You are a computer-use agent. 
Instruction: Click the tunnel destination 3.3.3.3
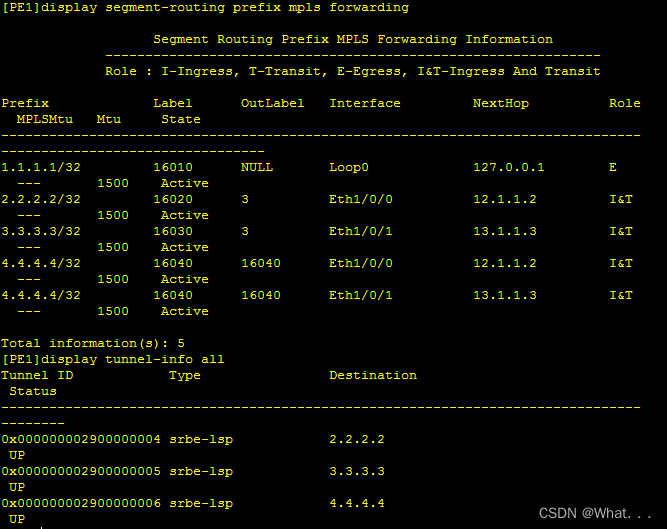(357, 471)
